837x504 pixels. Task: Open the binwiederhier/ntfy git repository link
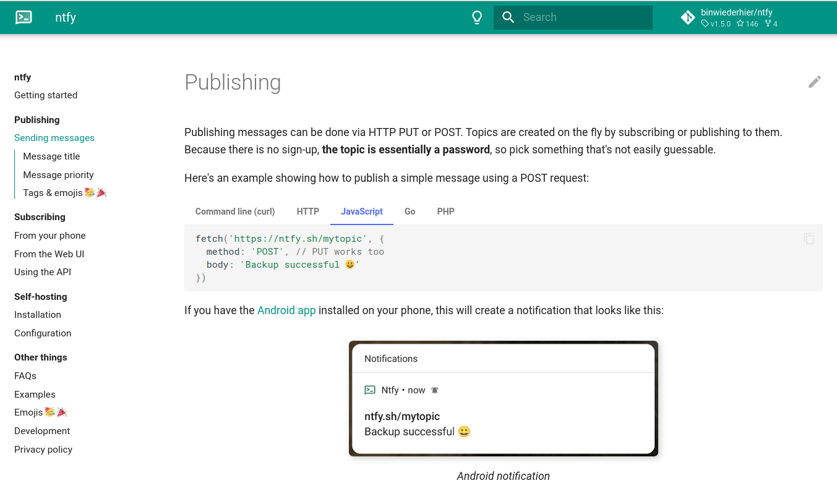point(729,17)
